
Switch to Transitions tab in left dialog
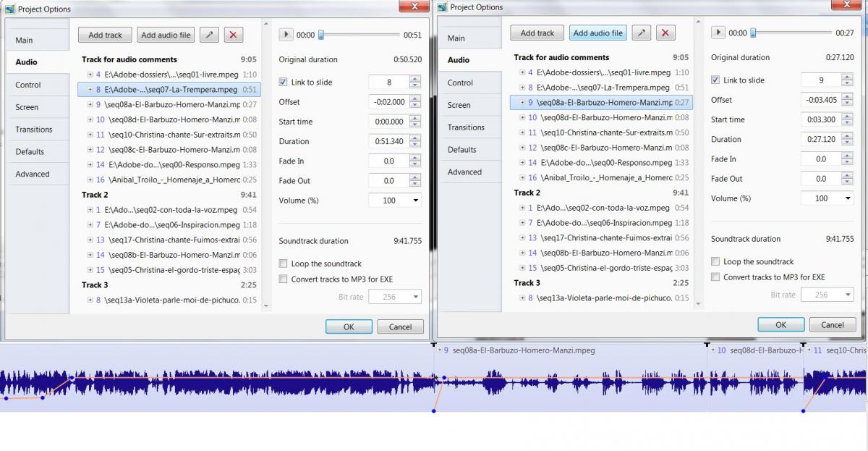click(34, 130)
